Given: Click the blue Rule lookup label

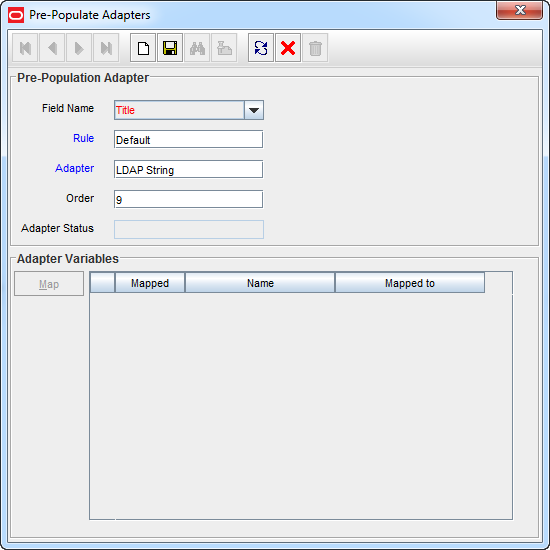Looking at the screenshot, I should tap(83, 138).
